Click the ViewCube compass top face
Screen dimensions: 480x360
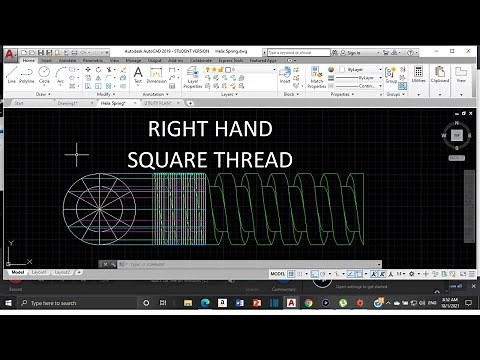pyautogui.click(x=457, y=135)
